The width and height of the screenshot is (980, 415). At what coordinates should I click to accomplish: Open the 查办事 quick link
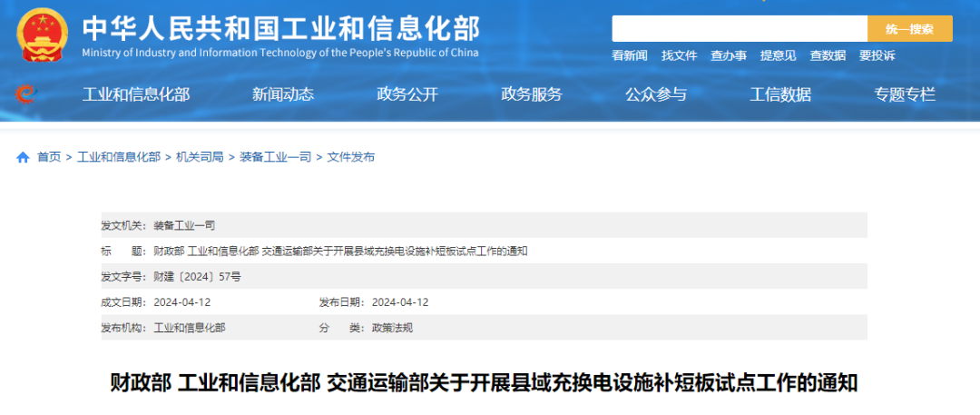coord(729,55)
